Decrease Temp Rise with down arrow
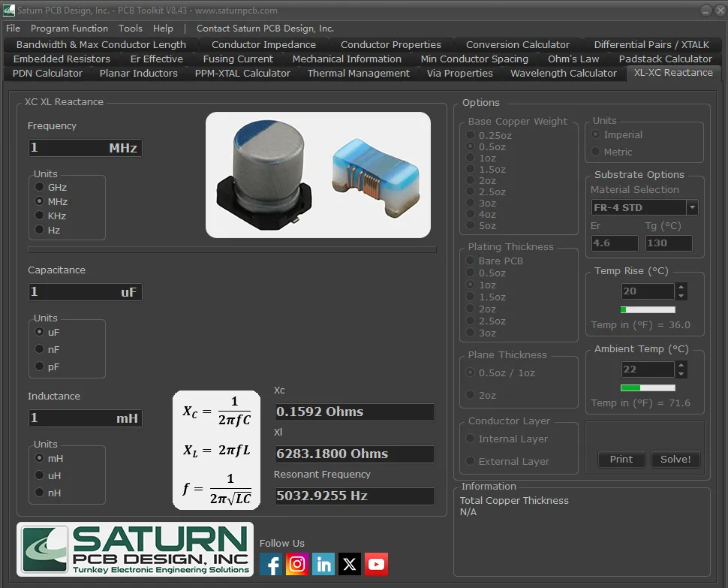 [x=681, y=296]
